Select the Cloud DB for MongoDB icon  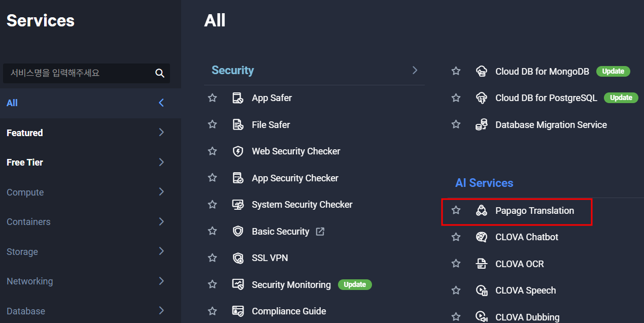[481, 72]
